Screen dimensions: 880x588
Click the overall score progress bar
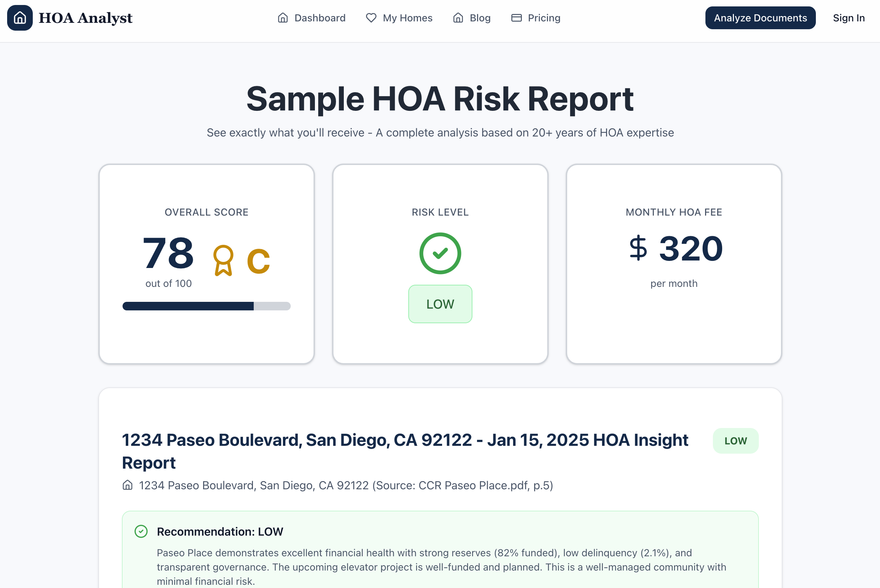(x=207, y=306)
